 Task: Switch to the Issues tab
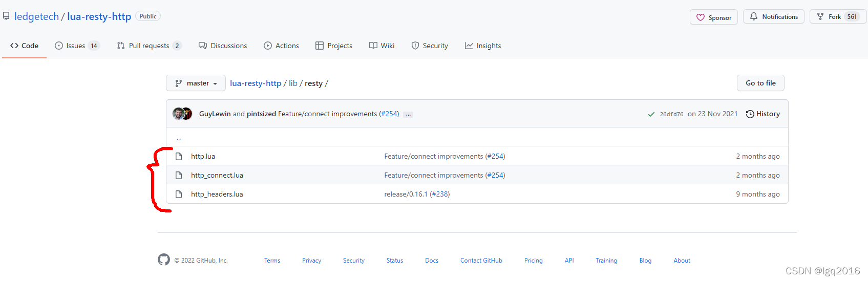tap(76, 46)
